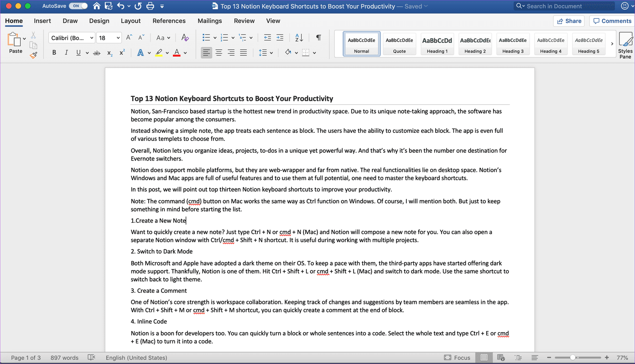Image resolution: width=635 pixels, height=364 pixels.
Task: Toggle Bold formatting
Action: (x=54, y=53)
